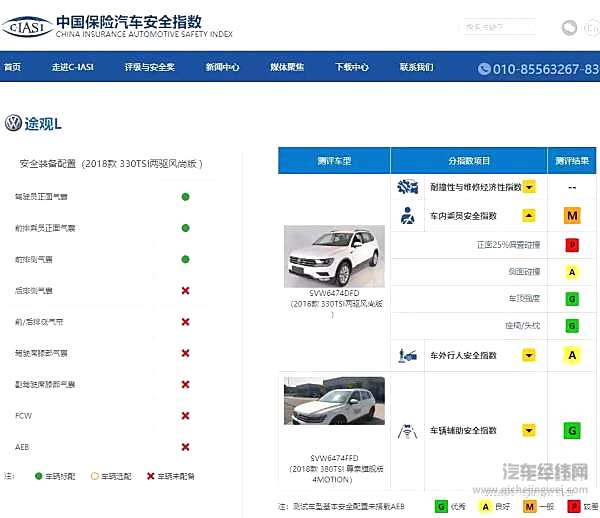Click the yellow A 良好 legend swatch
The image size is (600, 518).
click(485, 507)
